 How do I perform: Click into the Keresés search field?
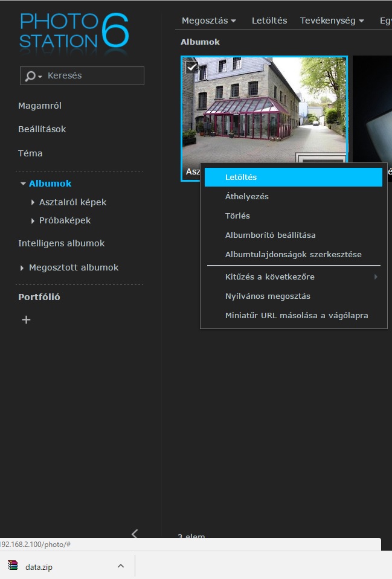pos(82,75)
